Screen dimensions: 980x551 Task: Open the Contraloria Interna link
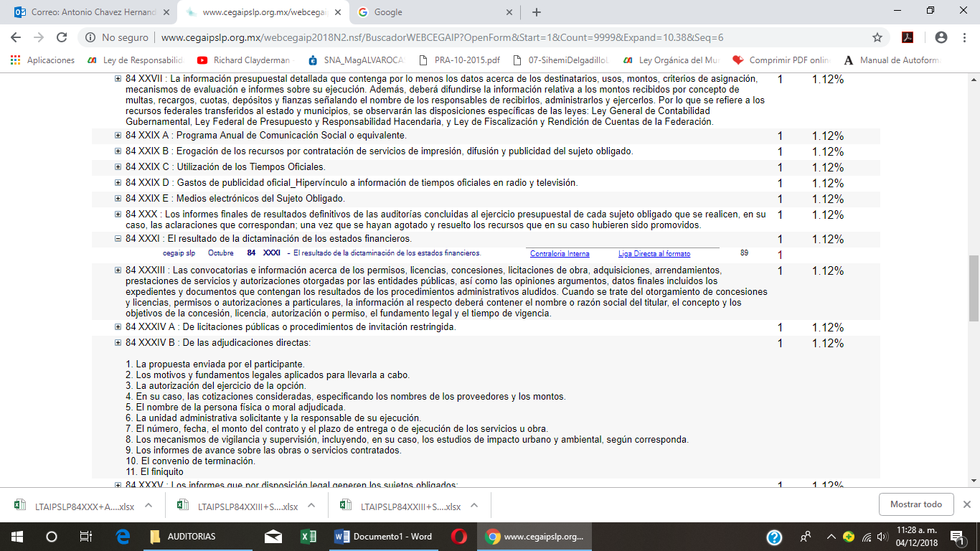click(560, 254)
